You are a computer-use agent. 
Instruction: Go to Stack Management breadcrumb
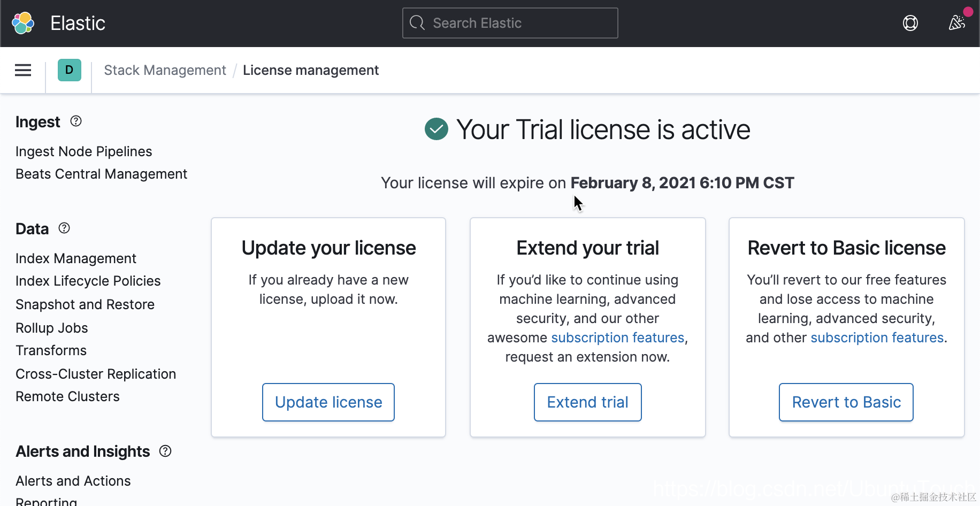[x=165, y=70]
